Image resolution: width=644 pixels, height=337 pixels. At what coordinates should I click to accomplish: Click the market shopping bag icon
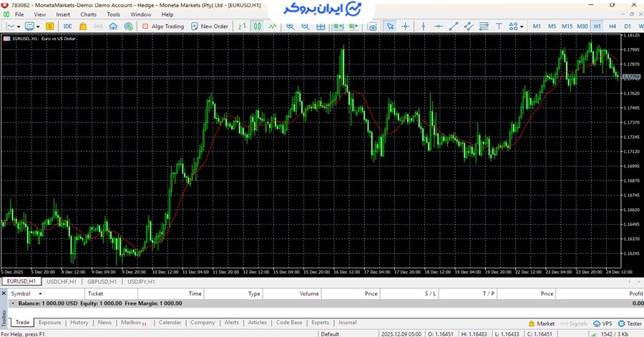pyautogui.click(x=83, y=26)
